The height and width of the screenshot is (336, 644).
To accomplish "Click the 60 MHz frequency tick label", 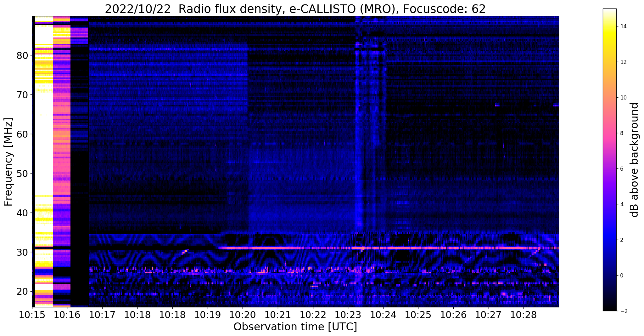I will pos(22,134).
